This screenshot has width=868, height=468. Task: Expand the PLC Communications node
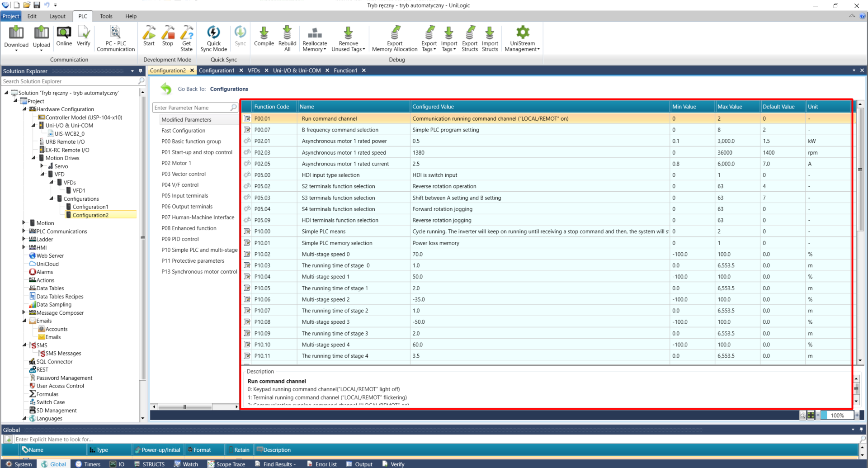click(24, 231)
